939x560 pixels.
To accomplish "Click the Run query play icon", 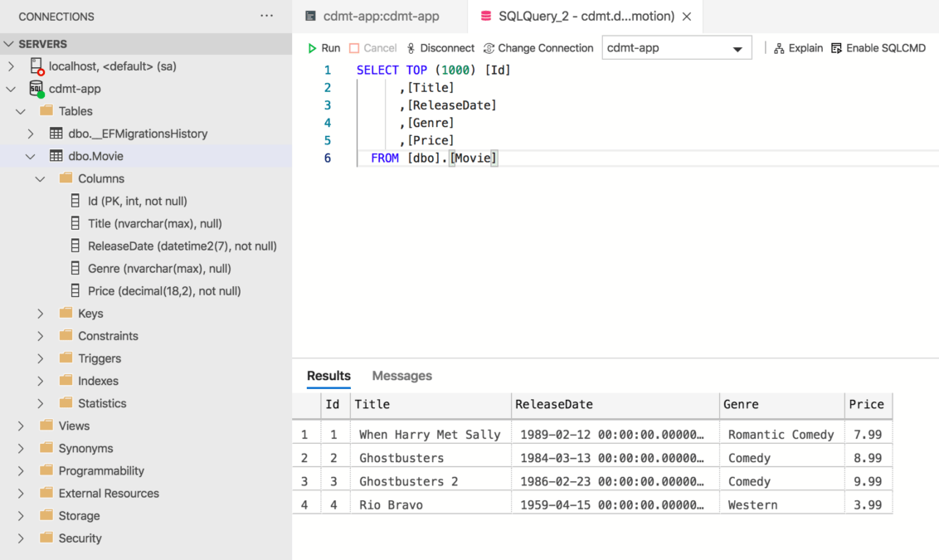I will click(313, 48).
